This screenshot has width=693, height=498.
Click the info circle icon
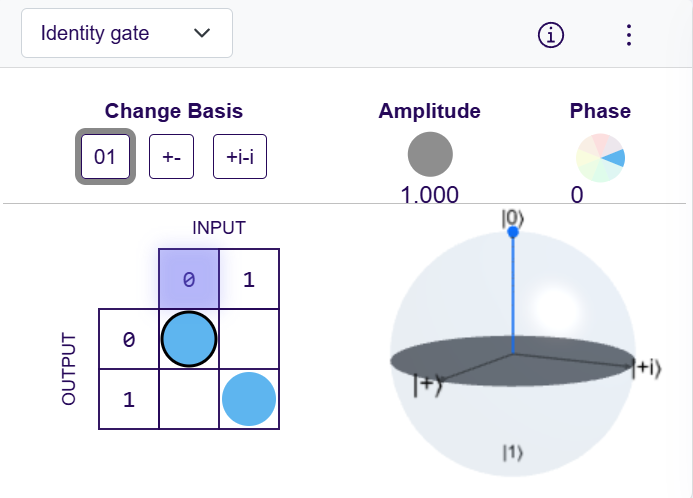(551, 34)
